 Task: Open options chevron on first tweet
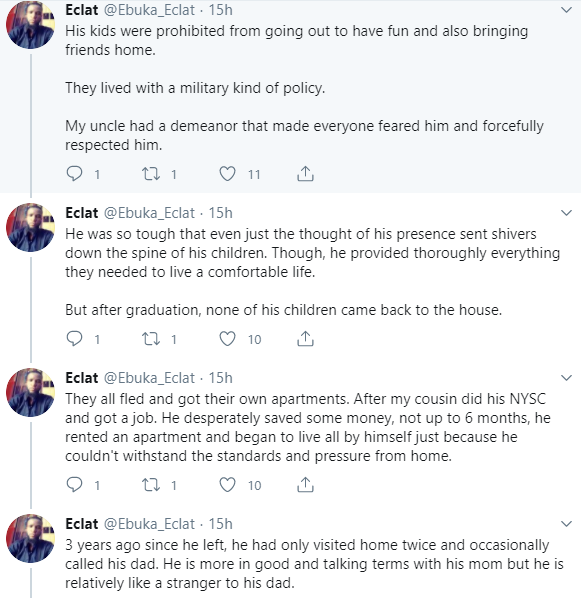tap(567, 10)
